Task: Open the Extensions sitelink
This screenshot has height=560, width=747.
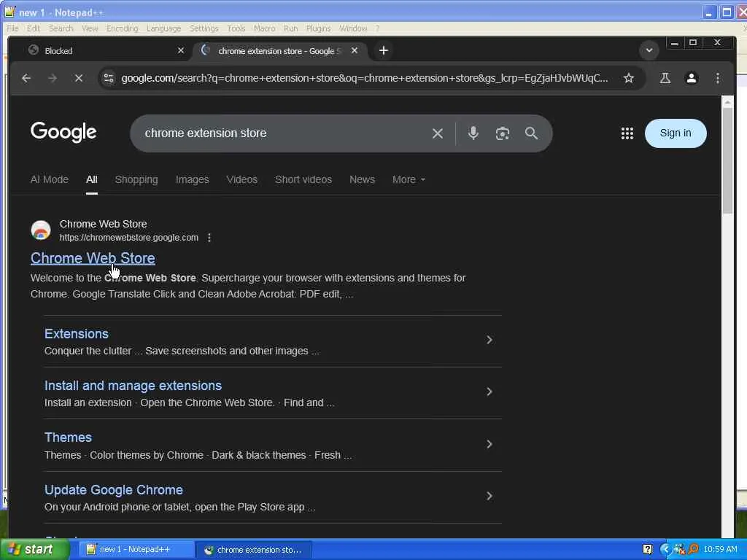Action: [76, 334]
